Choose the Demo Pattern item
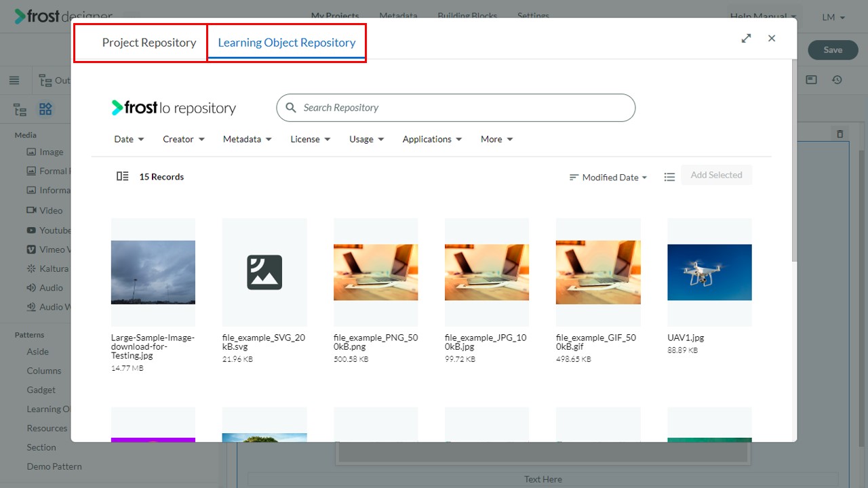The width and height of the screenshot is (868, 488). (54, 466)
